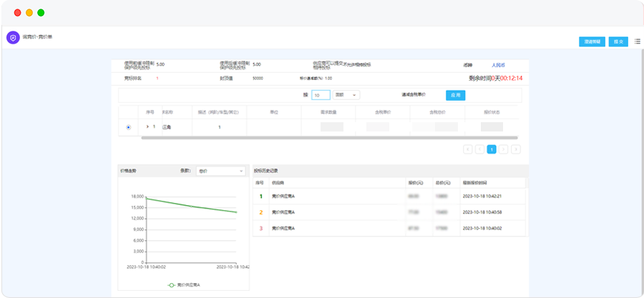
Task: Click the 序号 column header in the item table
Action: pos(150,112)
